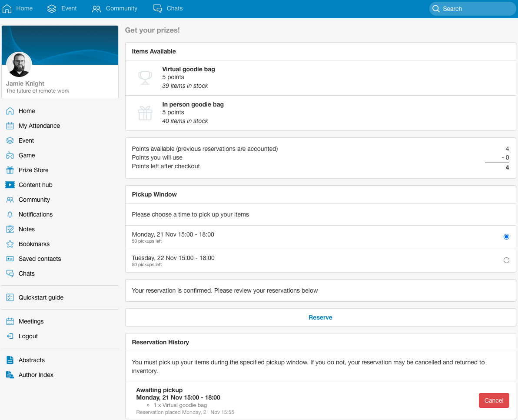Cancel the Virtual goodie bag reservation
Viewport: 518px width, 420px height.
coord(494,400)
